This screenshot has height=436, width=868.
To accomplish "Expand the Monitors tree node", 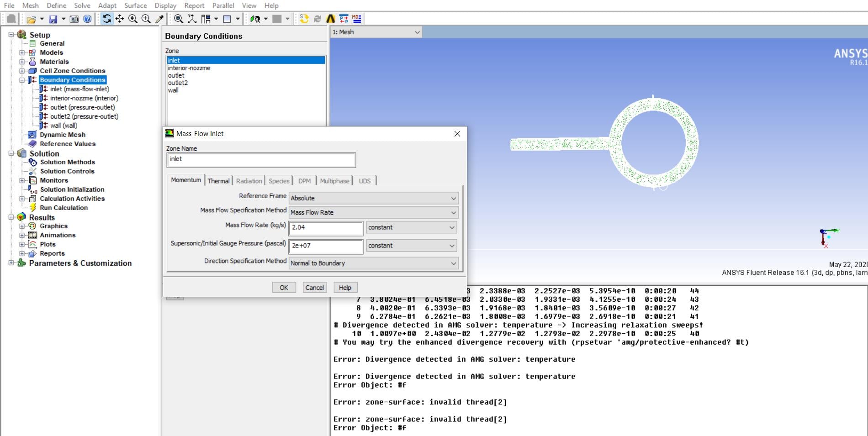I will [22, 180].
